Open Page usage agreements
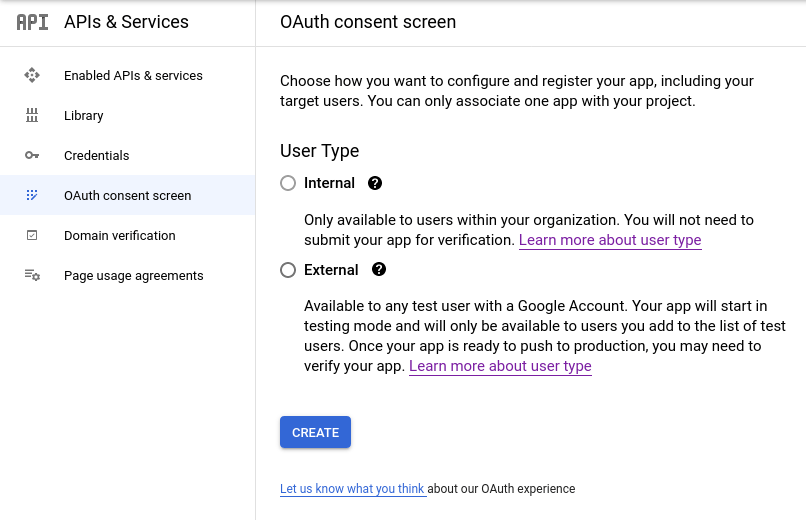The width and height of the screenshot is (806, 520). (133, 275)
